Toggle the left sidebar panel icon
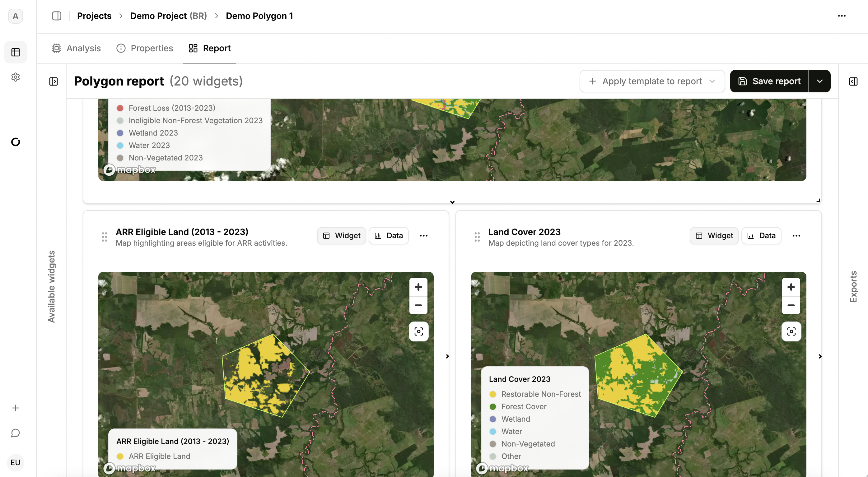This screenshot has height=477, width=868. 57,16
